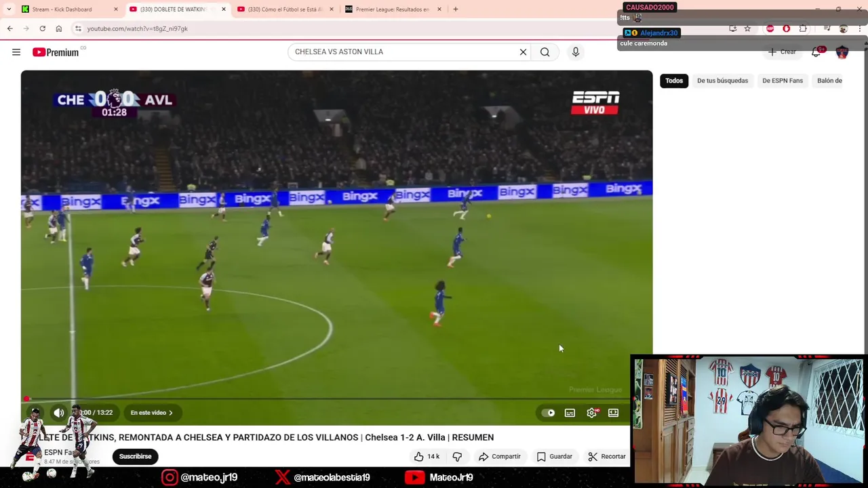The height and width of the screenshot is (488, 868).
Task: Select the 'De ESPN Fans' chip
Action: coord(783,81)
